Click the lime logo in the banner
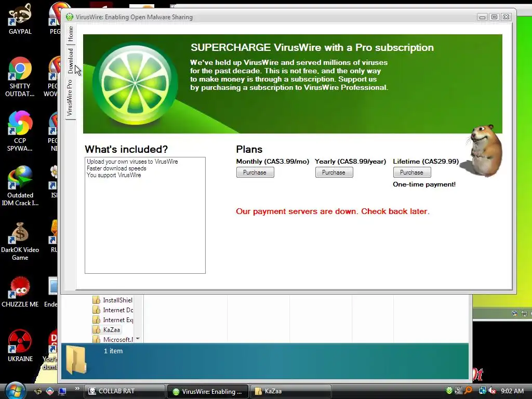 tap(135, 84)
